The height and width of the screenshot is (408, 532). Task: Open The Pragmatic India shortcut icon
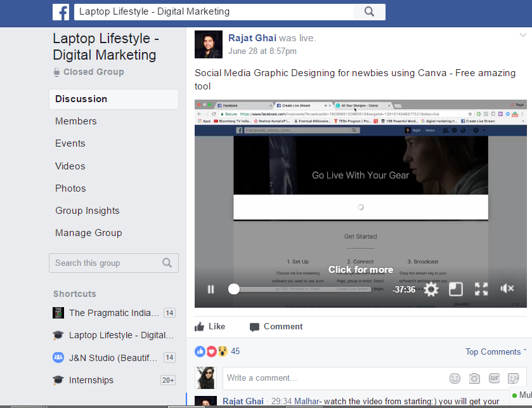point(58,313)
